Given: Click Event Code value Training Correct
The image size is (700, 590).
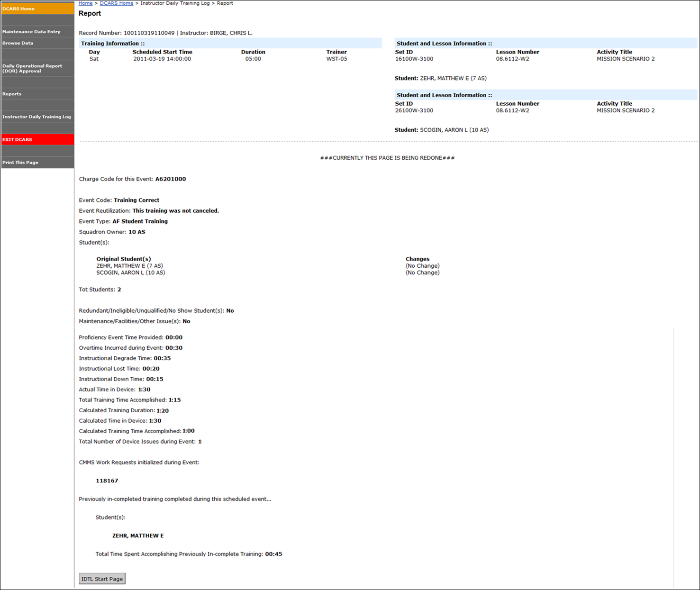Looking at the screenshot, I should pos(136,200).
